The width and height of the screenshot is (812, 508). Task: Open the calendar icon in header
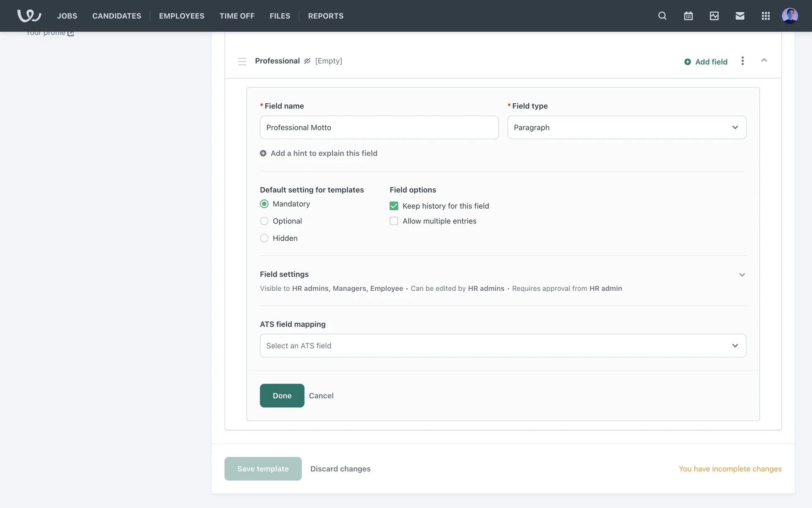(x=688, y=16)
